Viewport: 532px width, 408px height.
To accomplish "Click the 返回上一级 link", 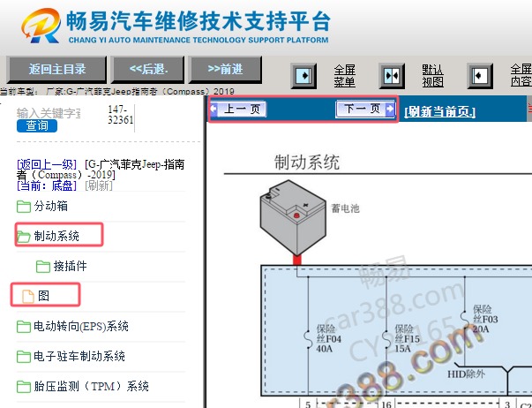I will pyautogui.click(x=47, y=164).
